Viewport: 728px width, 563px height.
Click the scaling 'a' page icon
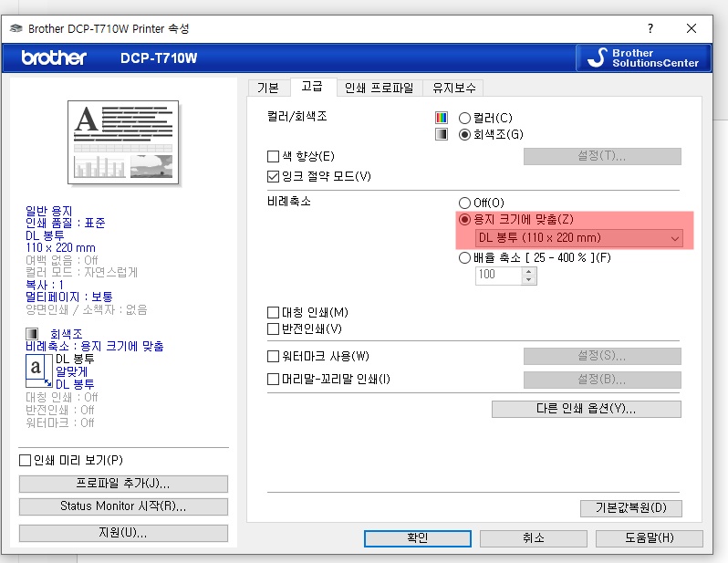click(x=39, y=370)
